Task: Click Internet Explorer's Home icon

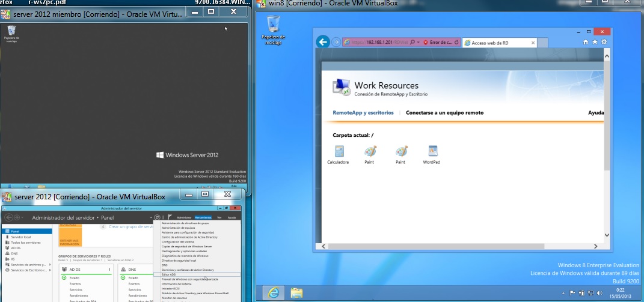Action: 586,42
